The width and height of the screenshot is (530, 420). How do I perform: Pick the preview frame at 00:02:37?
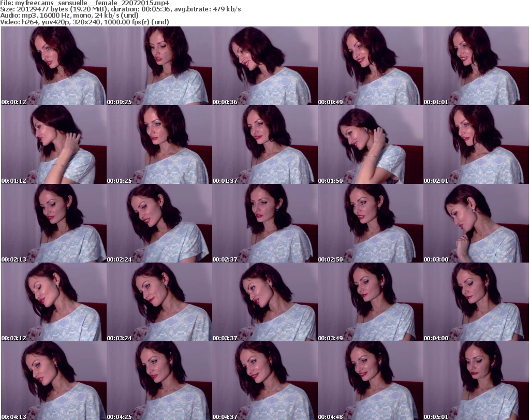click(265, 224)
